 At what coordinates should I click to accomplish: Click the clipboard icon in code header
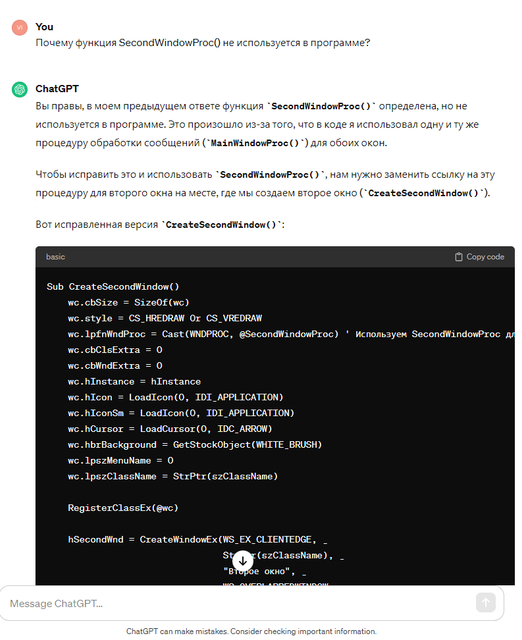(459, 257)
